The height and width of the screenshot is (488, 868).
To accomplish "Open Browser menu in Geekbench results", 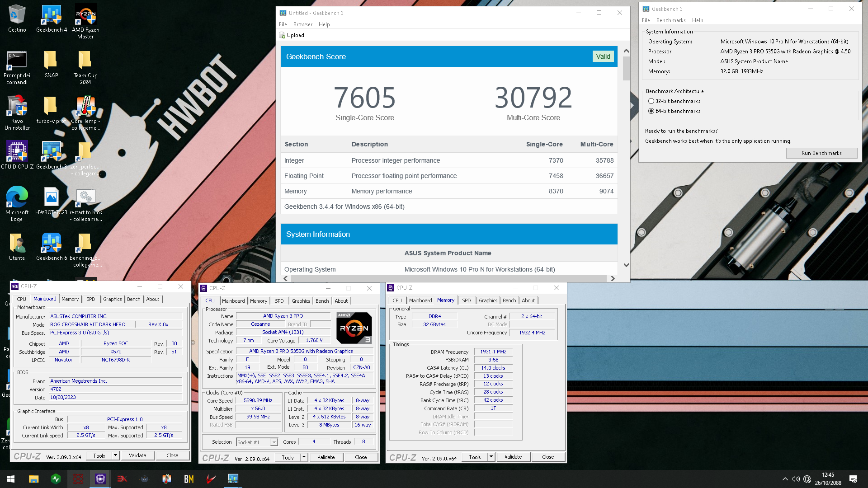I will (302, 24).
